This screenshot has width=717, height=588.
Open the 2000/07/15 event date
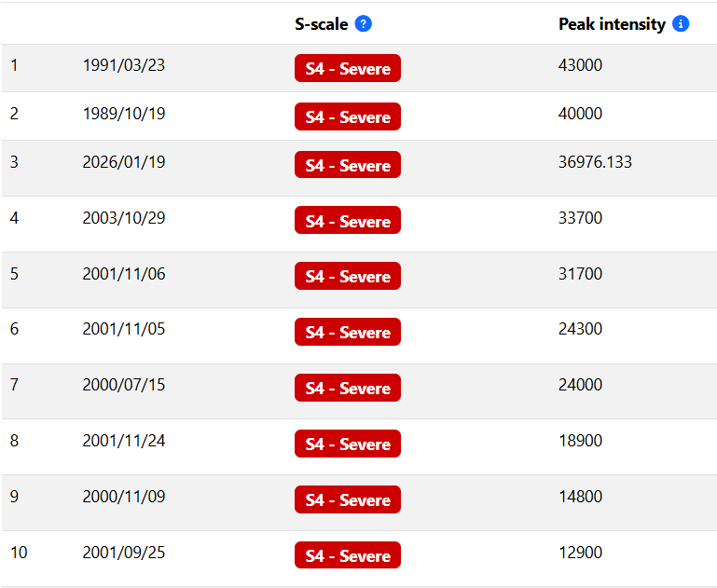(x=124, y=385)
